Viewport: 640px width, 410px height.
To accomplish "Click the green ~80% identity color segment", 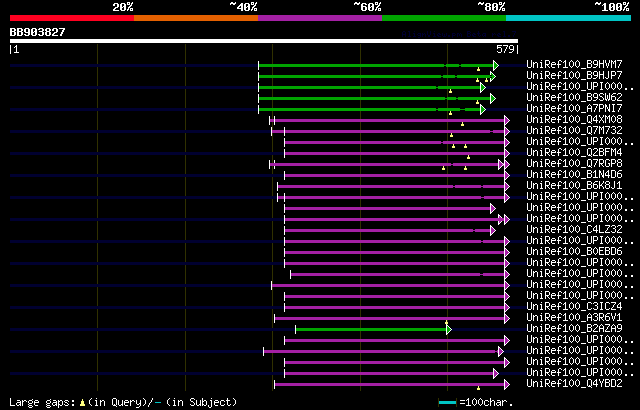I will (x=444, y=18).
